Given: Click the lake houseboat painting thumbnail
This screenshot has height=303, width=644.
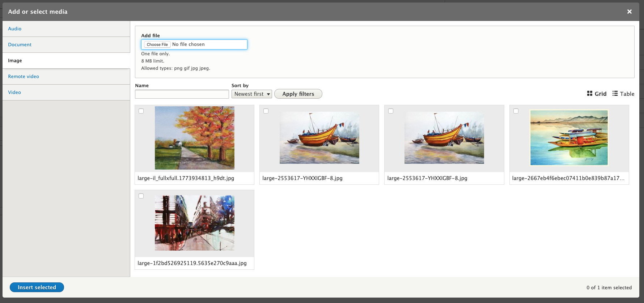Looking at the screenshot, I should coord(569,138).
